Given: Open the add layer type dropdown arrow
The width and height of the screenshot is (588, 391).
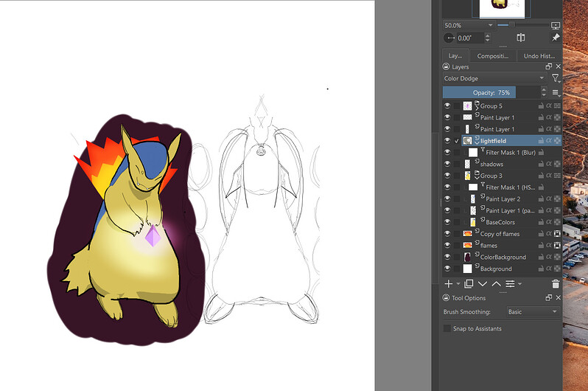Looking at the screenshot, I should point(458,284).
